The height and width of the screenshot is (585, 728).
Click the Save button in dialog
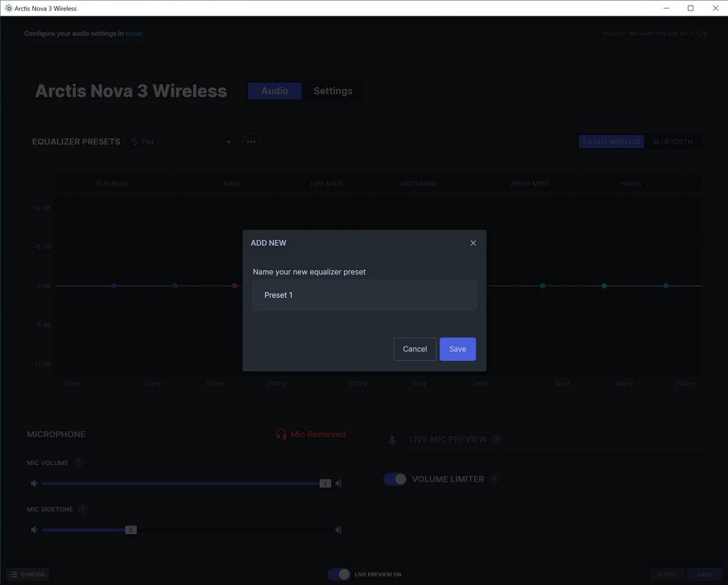[x=457, y=349]
